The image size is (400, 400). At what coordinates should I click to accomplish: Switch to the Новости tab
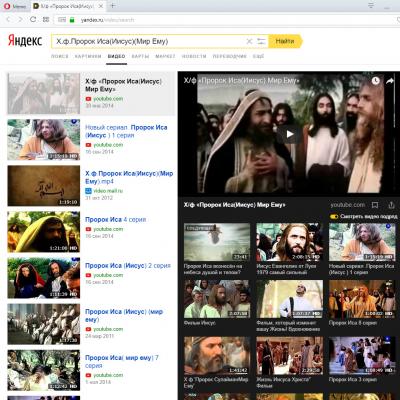[x=194, y=56]
